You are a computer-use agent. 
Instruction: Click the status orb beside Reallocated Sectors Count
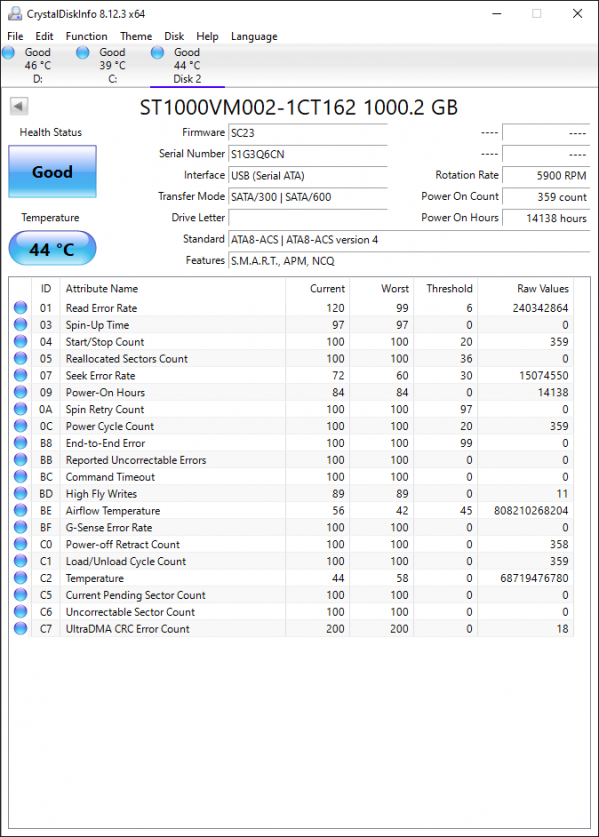click(20, 358)
